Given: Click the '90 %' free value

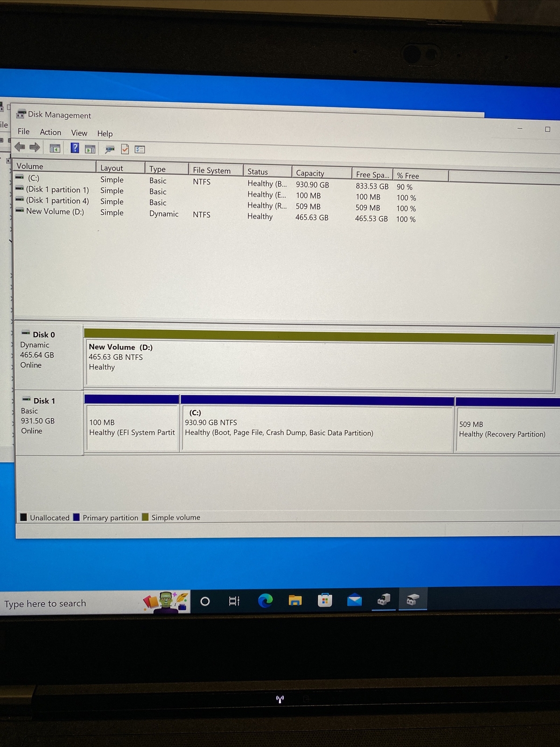Looking at the screenshot, I should point(405,187).
